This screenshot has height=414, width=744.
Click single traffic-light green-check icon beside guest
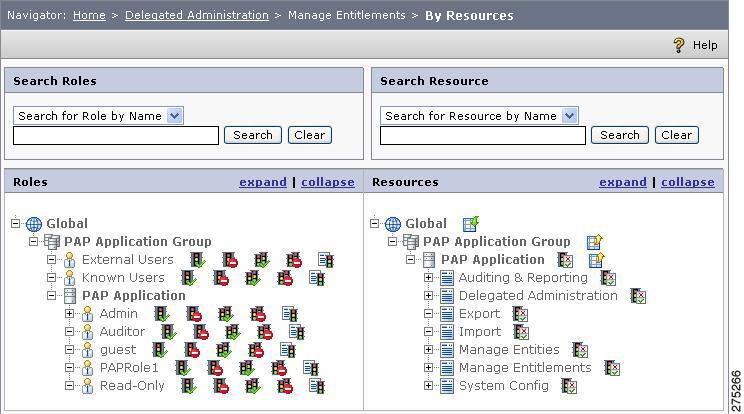pyautogui.click(x=159, y=350)
